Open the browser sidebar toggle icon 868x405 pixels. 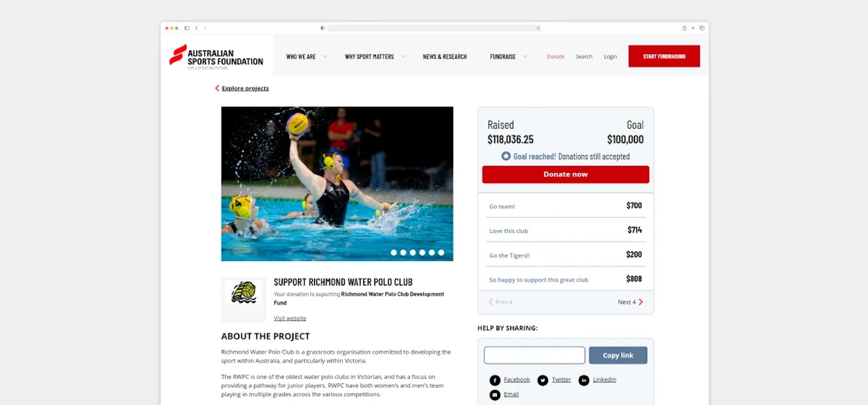click(x=187, y=28)
